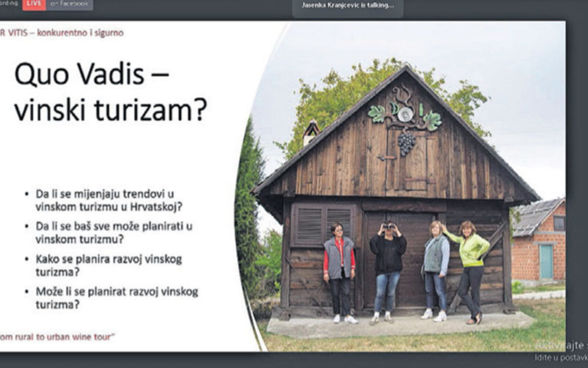Click the 'Quo Vadis – vinski turizam?' title
The image size is (588, 368).
110,92
